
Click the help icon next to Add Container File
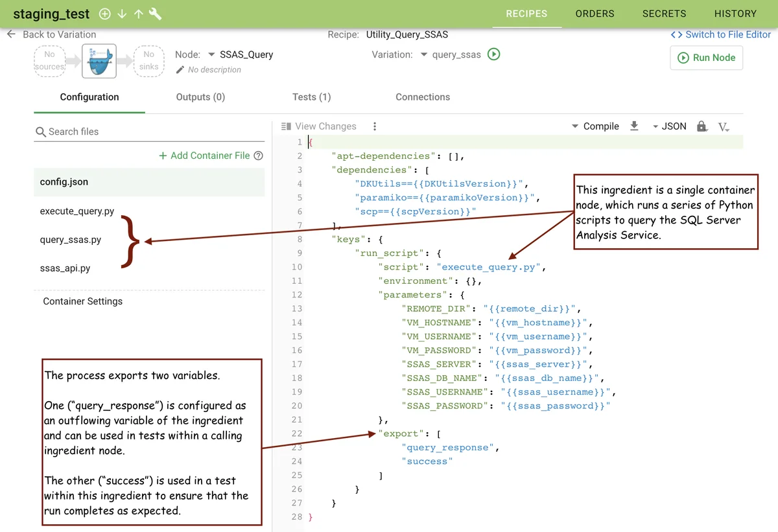pos(259,156)
